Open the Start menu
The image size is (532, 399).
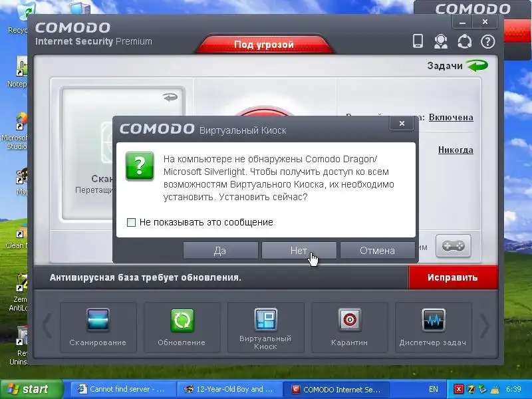tap(31, 389)
